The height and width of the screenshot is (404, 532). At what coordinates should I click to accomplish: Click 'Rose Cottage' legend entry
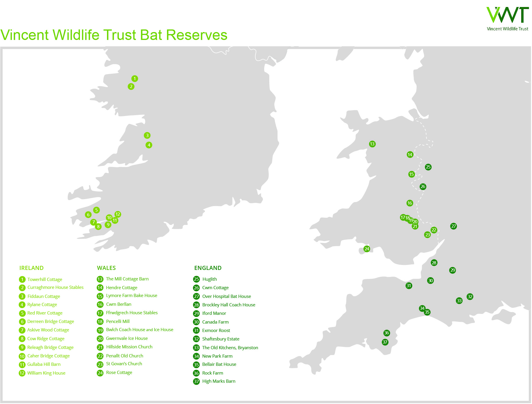(x=119, y=373)
